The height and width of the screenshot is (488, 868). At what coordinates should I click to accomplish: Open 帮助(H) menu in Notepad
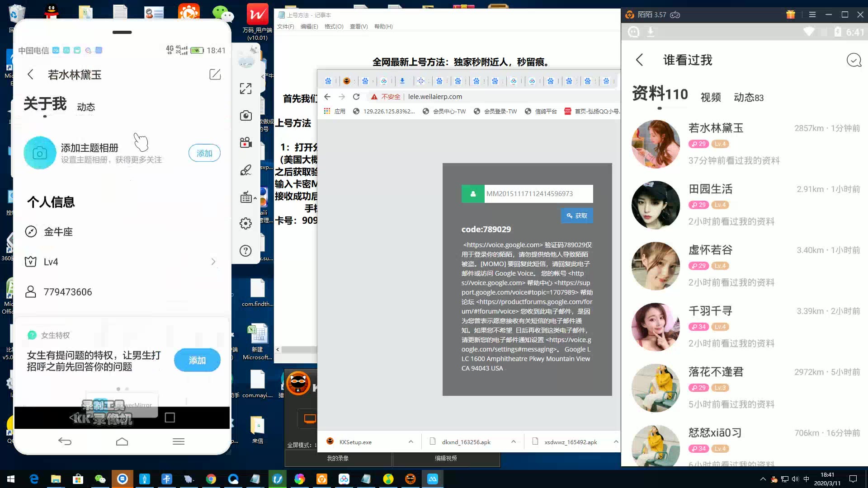coord(383,27)
